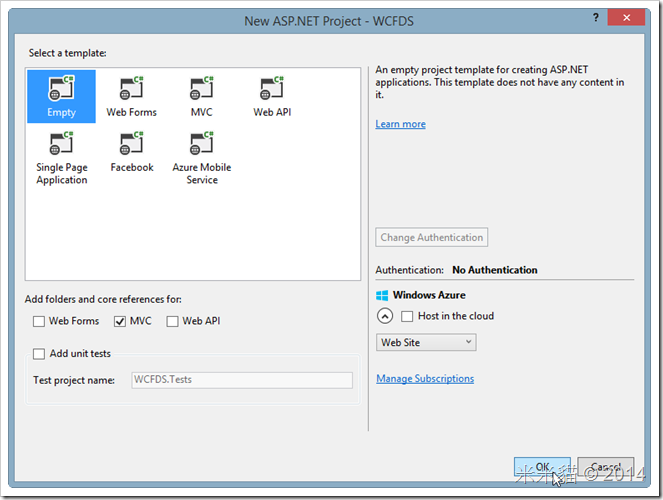
Task: Select the Web API template icon
Action: click(272, 97)
